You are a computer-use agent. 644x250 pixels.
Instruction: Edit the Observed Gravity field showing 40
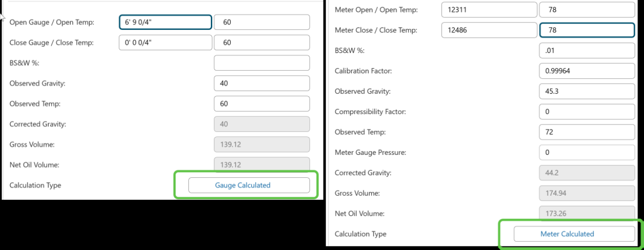[x=262, y=84]
